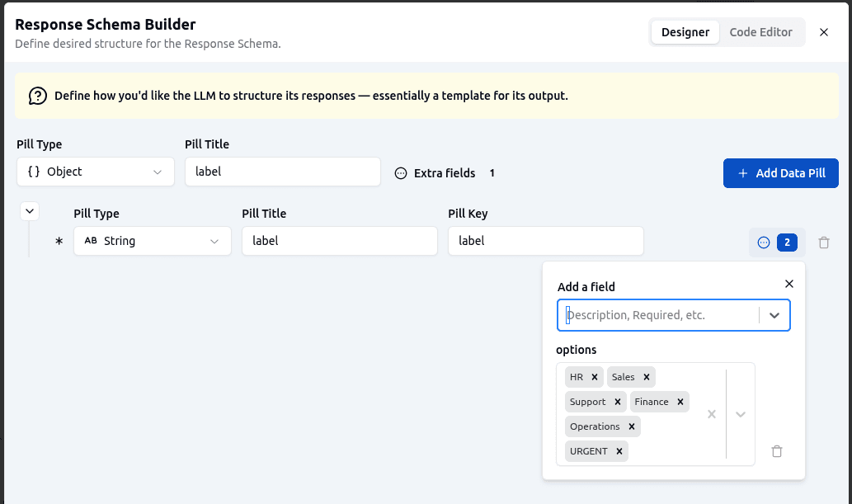Image resolution: width=852 pixels, height=504 pixels.
Task: Open the Pill Type dropdown showing Object
Action: (95, 172)
